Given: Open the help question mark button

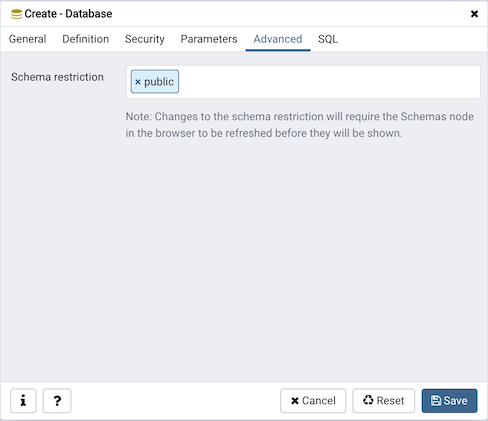Looking at the screenshot, I should click(x=57, y=400).
